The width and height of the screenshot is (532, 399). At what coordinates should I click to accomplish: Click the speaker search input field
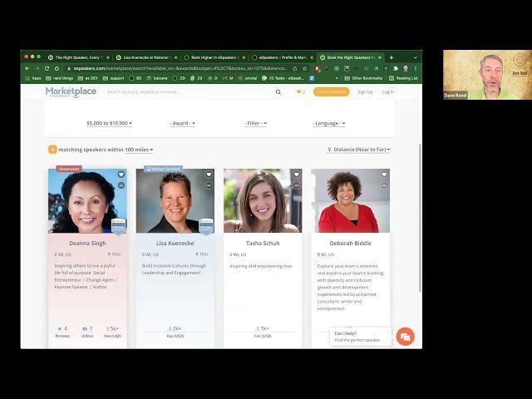pyautogui.click(x=189, y=92)
